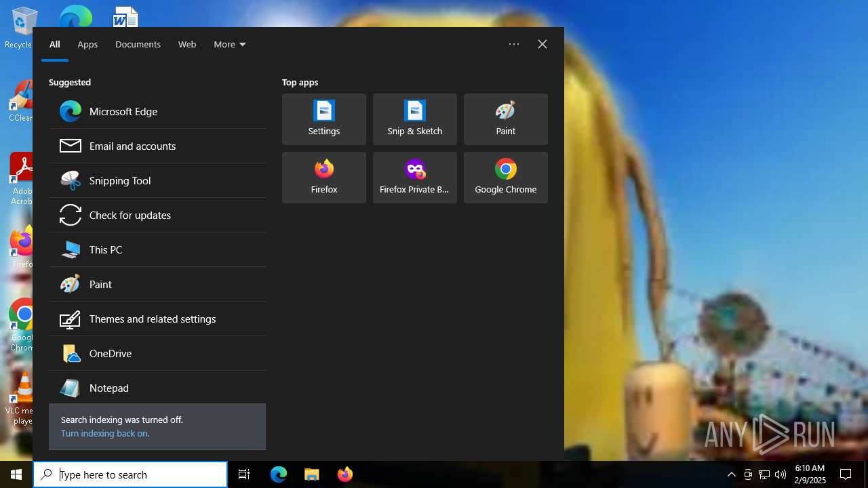Focus the Type here to search box
Viewport: 868px width, 488px height.
[x=130, y=474]
